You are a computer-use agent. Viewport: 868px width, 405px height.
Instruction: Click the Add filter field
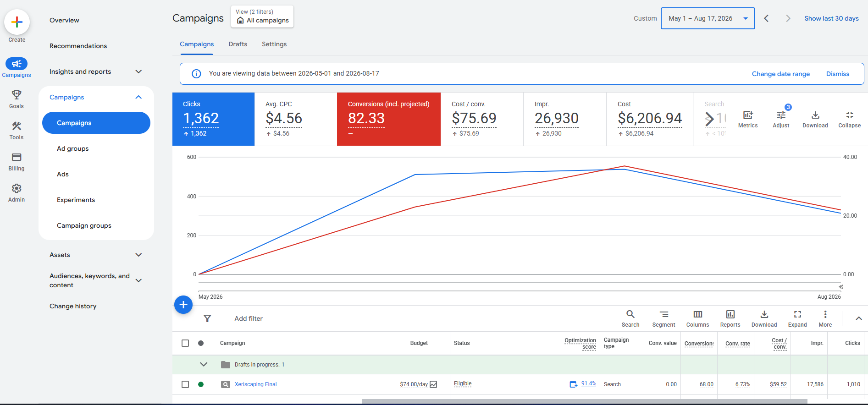(249, 318)
